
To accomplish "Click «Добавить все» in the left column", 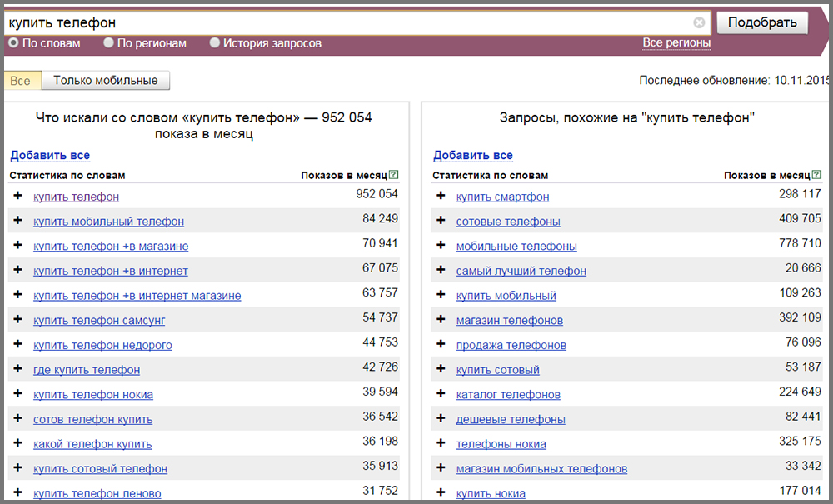I will click(x=50, y=155).
